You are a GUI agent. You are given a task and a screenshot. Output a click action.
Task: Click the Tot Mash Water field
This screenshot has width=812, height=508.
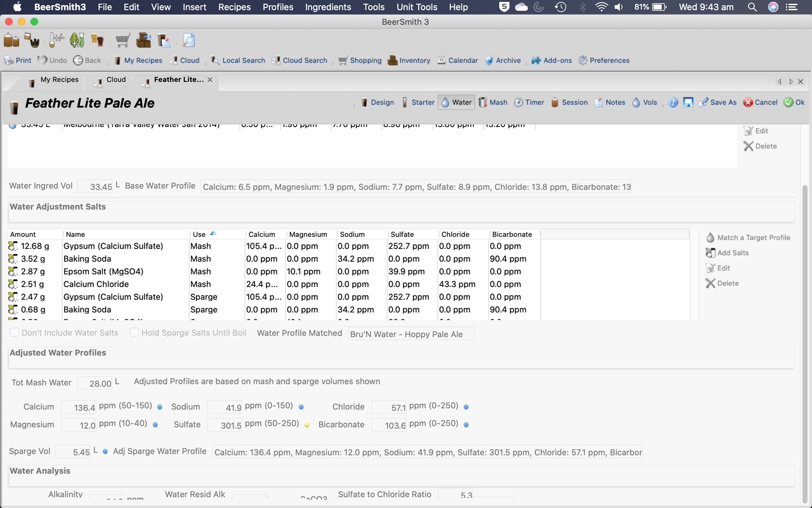[95, 383]
